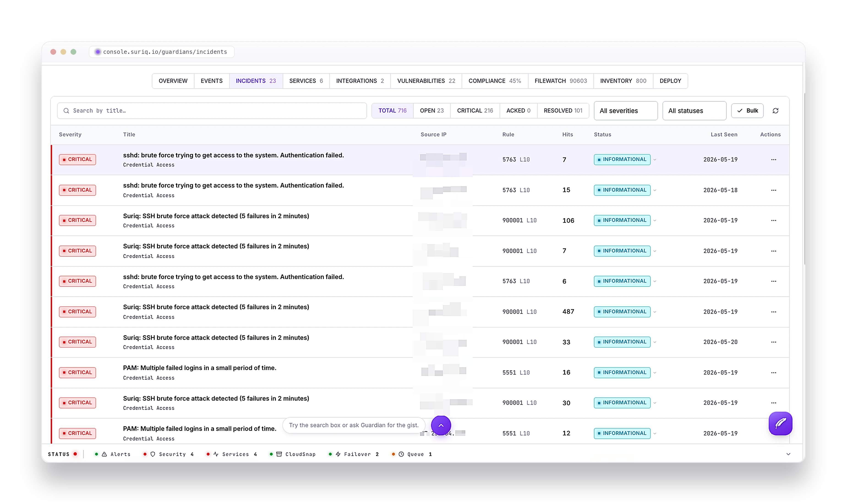Click the Services pulse icon in status bar
Screen dimensions: 847x504
(x=216, y=454)
